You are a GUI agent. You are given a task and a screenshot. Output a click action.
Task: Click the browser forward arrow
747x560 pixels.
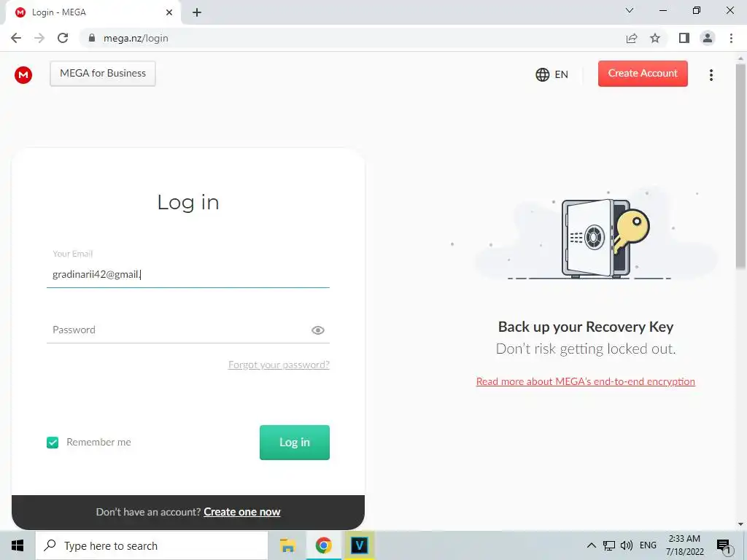coord(39,38)
